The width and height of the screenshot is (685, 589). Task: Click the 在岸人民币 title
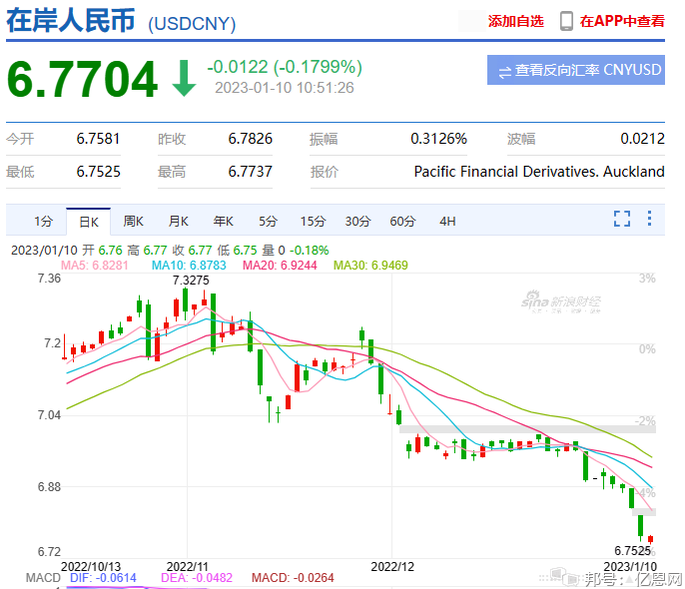[x=70, y=21]
